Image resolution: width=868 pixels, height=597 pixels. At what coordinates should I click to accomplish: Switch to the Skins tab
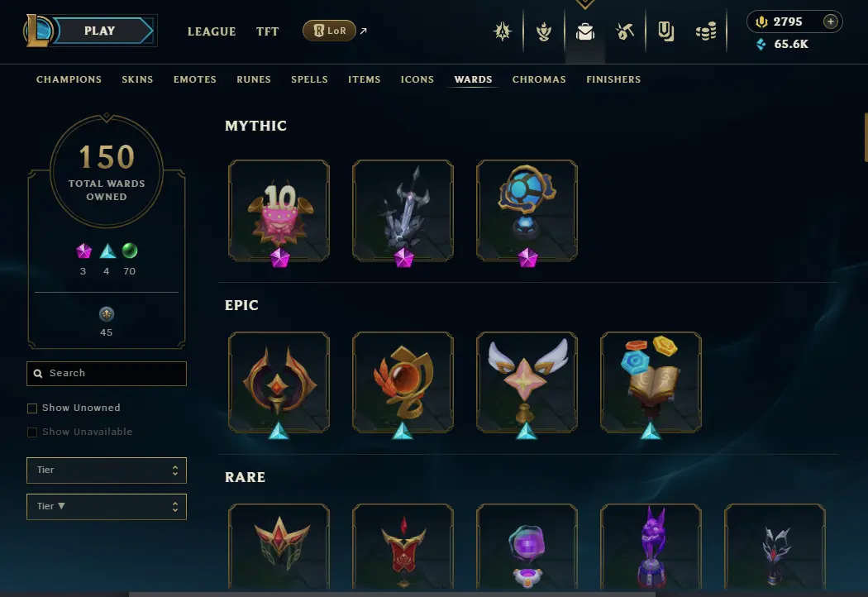[137, 79]
